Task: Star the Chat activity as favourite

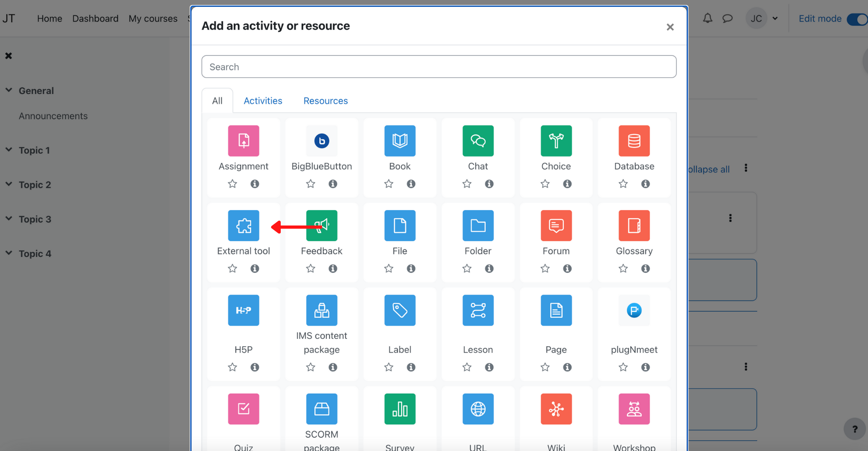Action: point(467,184)
